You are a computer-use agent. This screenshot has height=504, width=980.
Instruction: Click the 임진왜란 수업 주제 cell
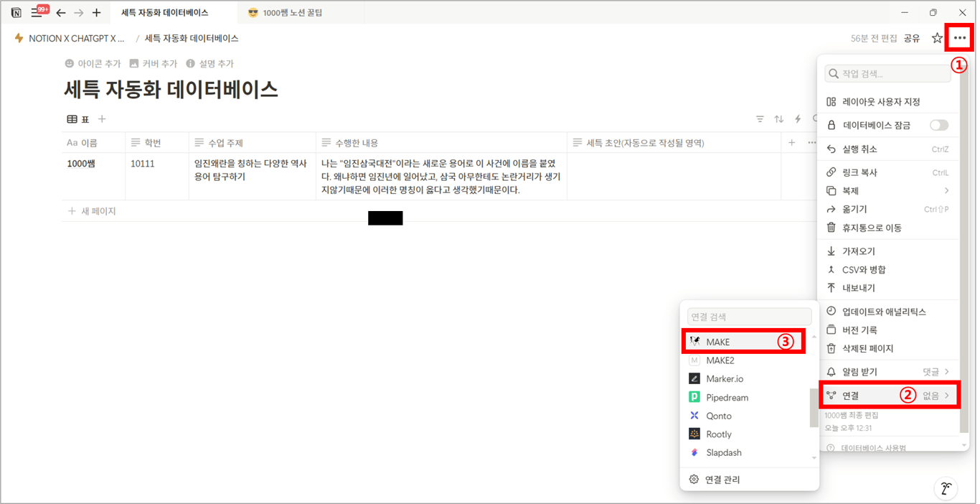(253, 176)
